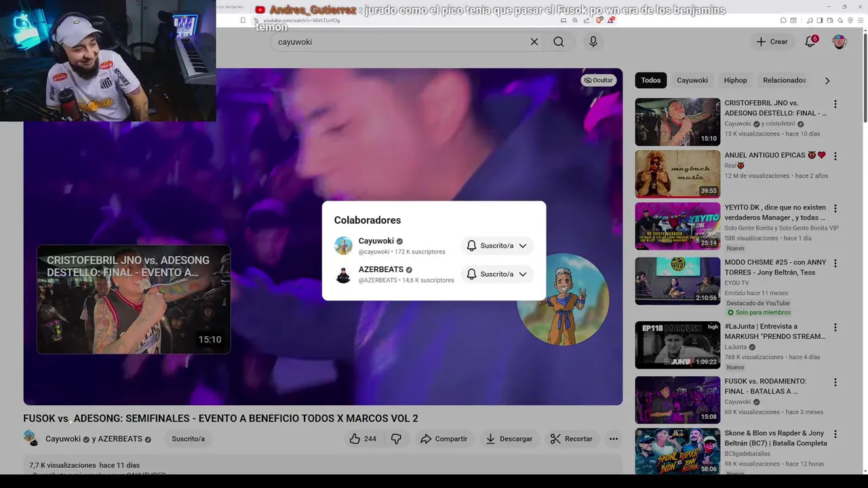Click 'Solo para miembros' badge text

tap(763, 312)
